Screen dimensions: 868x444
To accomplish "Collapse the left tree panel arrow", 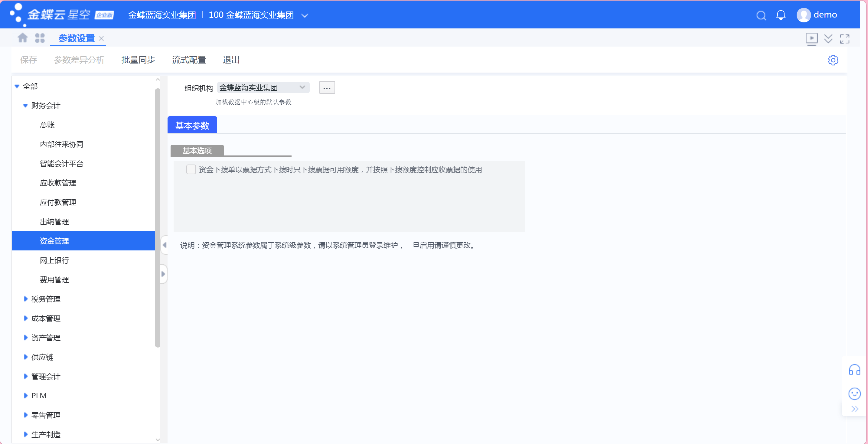I will [165, 245].
